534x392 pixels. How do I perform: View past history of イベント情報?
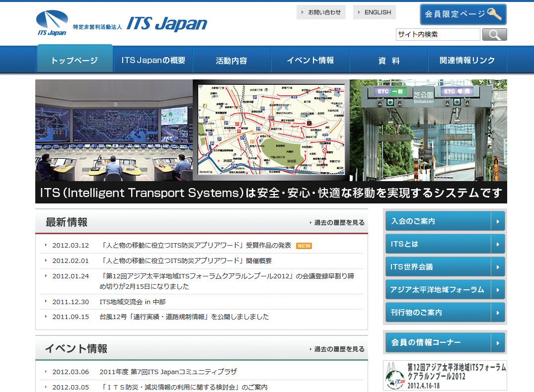(x=337, y=349)
